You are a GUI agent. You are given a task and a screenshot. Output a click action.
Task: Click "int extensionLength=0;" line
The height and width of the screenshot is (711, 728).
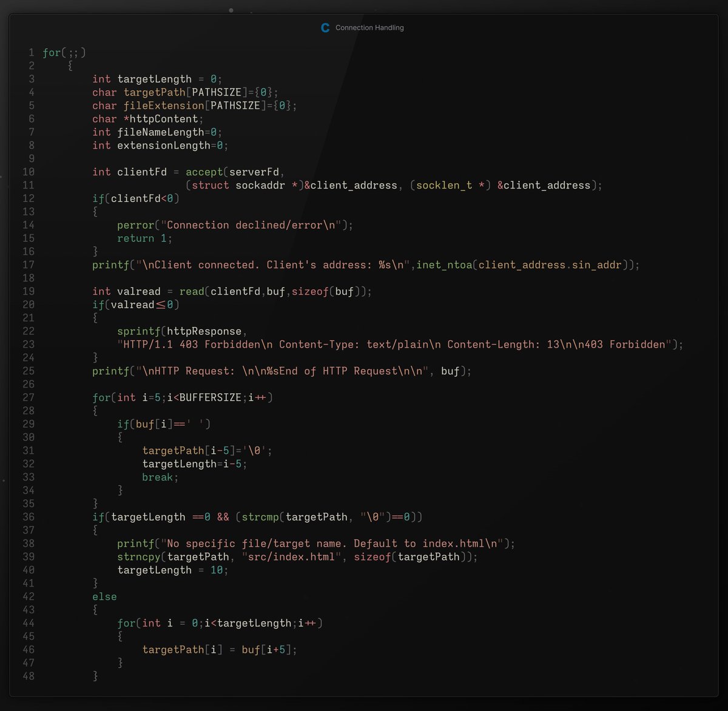pos(161,146)
